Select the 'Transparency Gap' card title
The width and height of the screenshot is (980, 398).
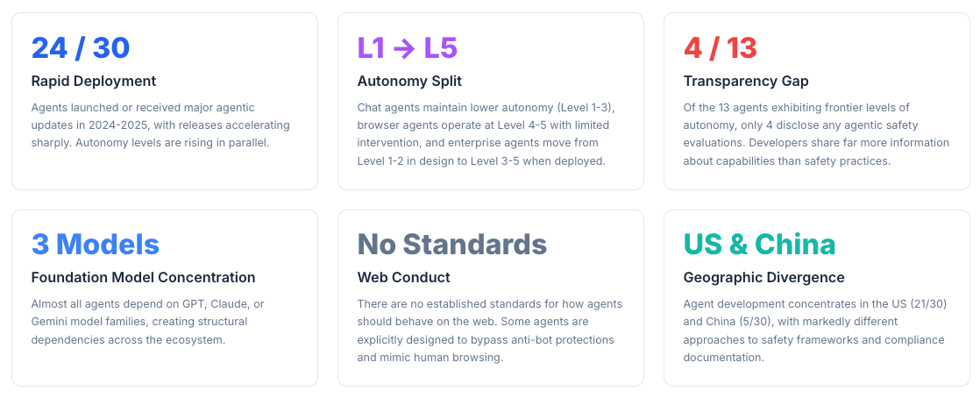coord(746,82)
